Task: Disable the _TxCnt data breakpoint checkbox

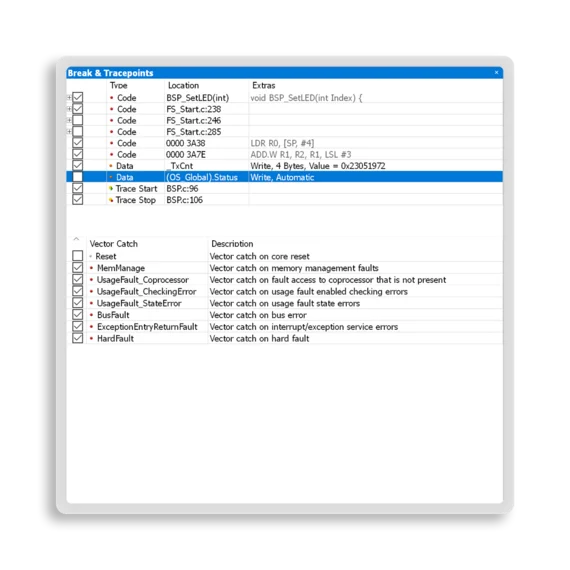Action: (x=77, y=165)
